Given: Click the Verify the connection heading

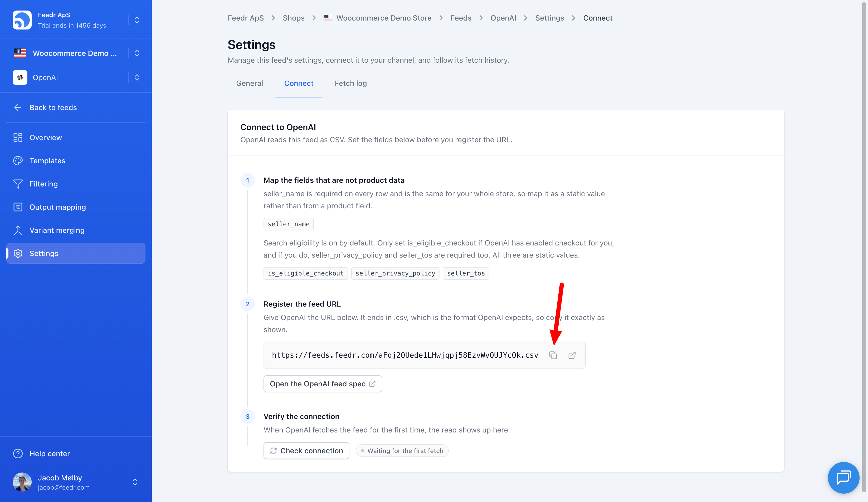Looking at the screenshot, I should [x=301, y=417].
